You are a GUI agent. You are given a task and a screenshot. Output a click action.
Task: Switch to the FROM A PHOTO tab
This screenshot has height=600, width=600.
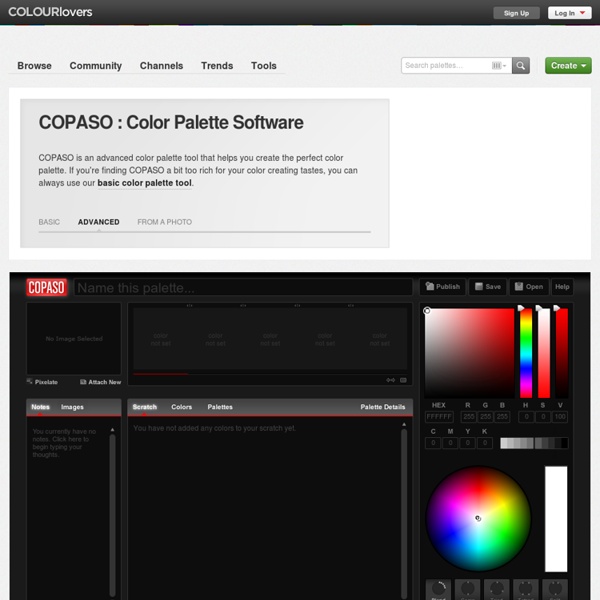pos(165,222)
